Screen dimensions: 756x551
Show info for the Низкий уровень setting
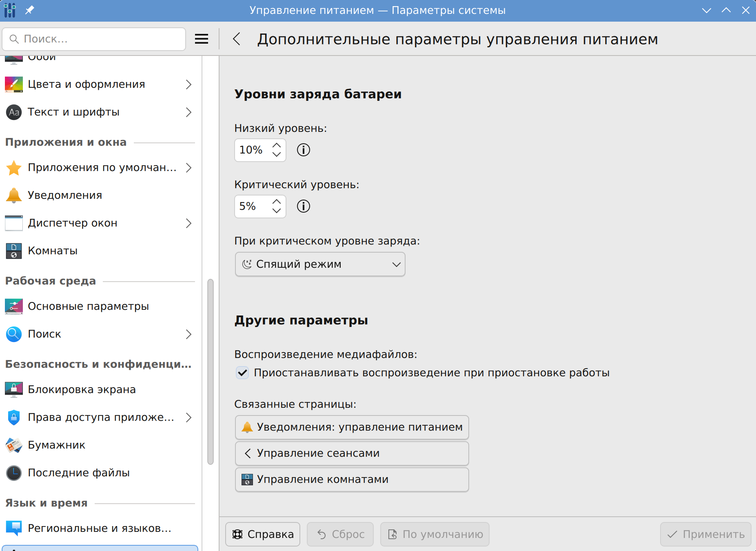coord(304,150)
